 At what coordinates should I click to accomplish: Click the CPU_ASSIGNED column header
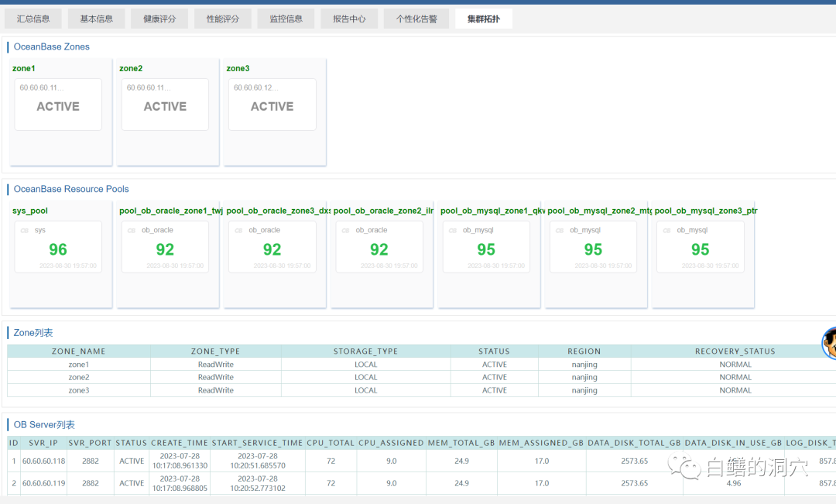(391, 443)
